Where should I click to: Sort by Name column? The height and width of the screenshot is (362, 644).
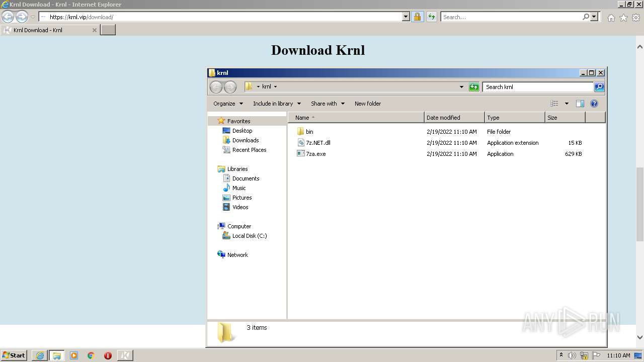(356, 118)
